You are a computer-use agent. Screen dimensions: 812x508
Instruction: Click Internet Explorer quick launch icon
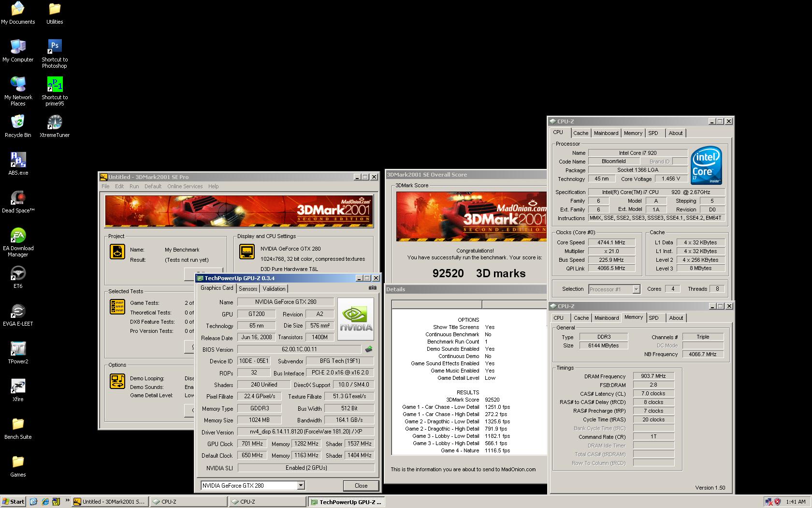pos(45,502)
